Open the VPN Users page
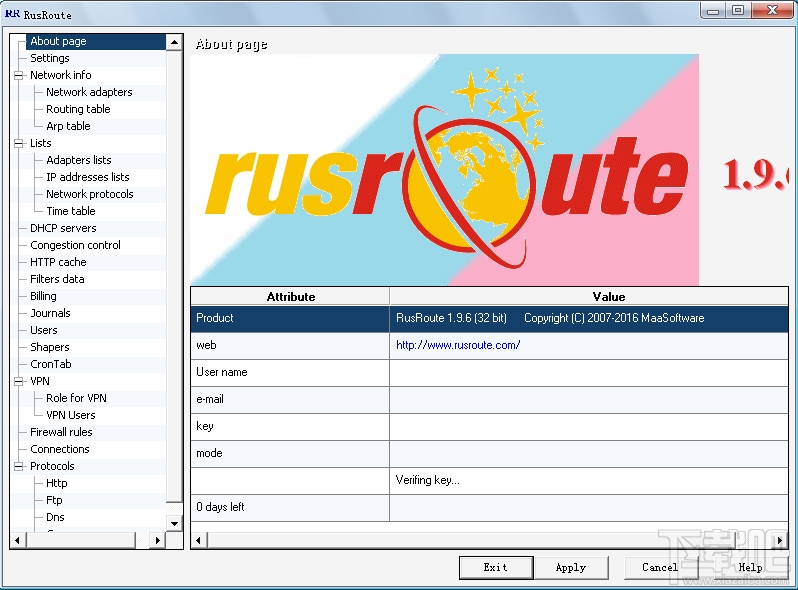 pyautogui.click(x=71, y=415)
